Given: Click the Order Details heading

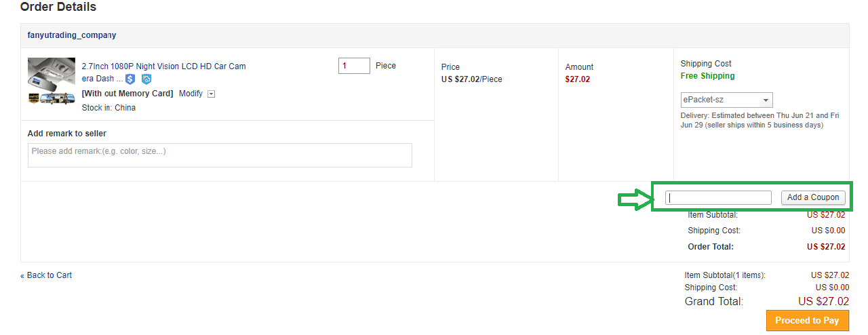Looking at the screenshot, I should click(58, 7).
